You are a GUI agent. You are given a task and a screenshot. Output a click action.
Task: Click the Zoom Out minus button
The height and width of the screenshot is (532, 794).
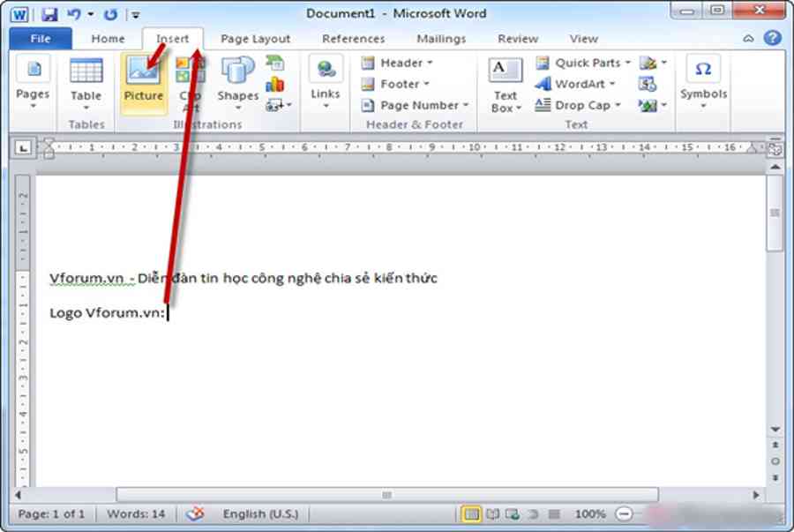click(624, 514)
